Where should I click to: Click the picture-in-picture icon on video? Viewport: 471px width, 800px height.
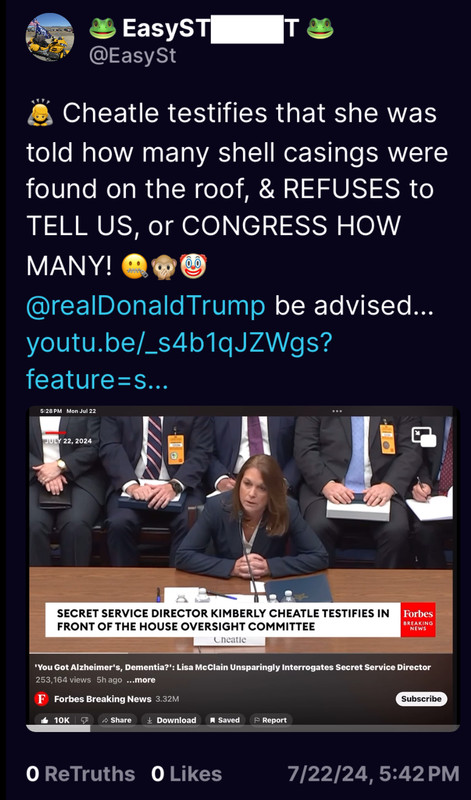tap(424, 437)
